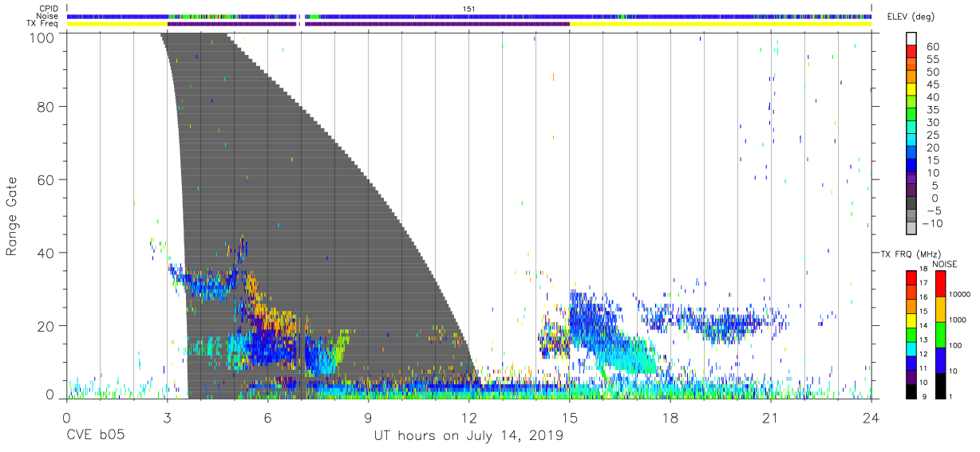This screenshot has height=452, width=980.
Task: Click the Range Gate axis title
Action: [12, 217]
